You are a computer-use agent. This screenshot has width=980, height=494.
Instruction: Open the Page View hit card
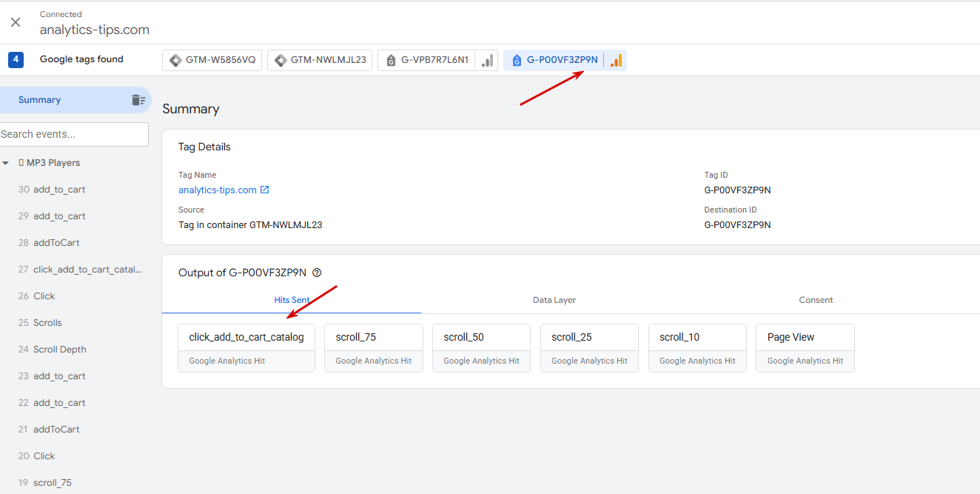coord(805,348)
